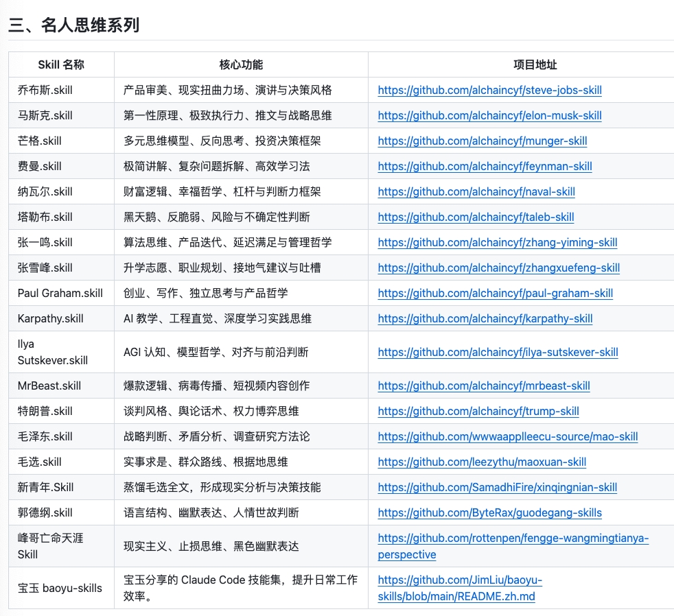674x616 pixels.
Task: Open the zhang-yiming-skill link
Action: click(x=498, y=242)
